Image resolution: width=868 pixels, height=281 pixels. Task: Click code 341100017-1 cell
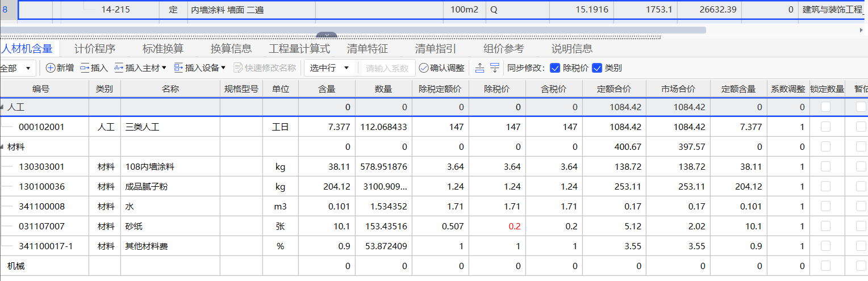pos(45,246)
